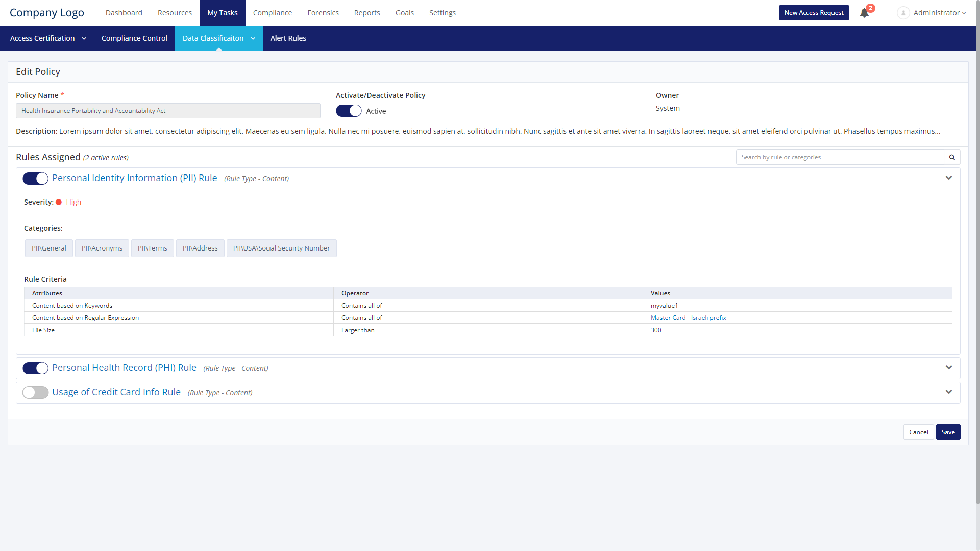Open Master Card - Israeli prefix link
980x551 pixels.
coord(688,318)
